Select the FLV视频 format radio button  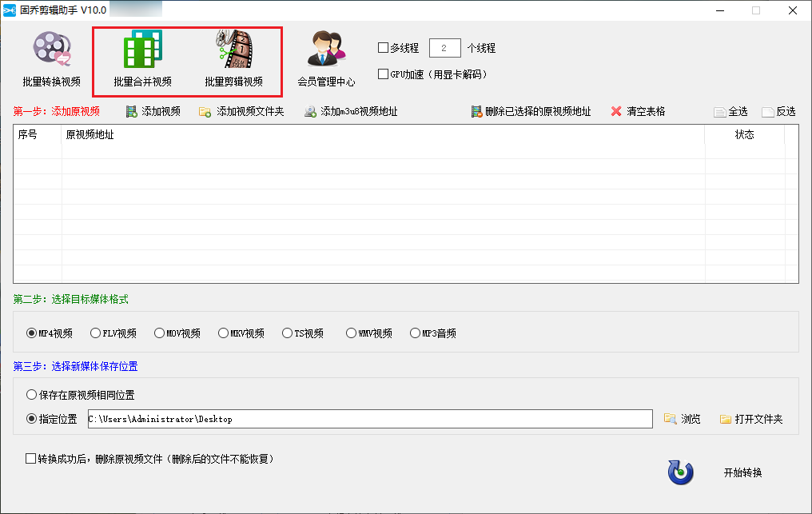point(95,333)
